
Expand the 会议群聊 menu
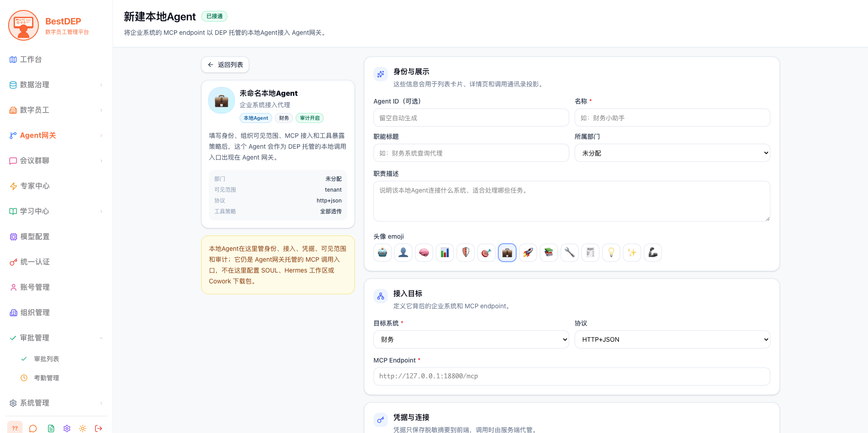[56, 160]
